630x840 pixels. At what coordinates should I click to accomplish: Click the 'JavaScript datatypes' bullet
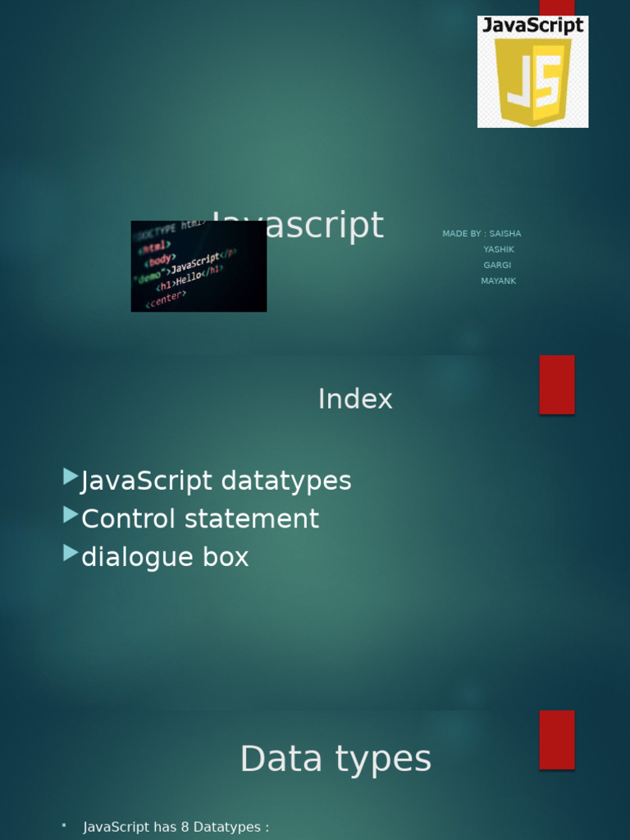tap(216, 481)
